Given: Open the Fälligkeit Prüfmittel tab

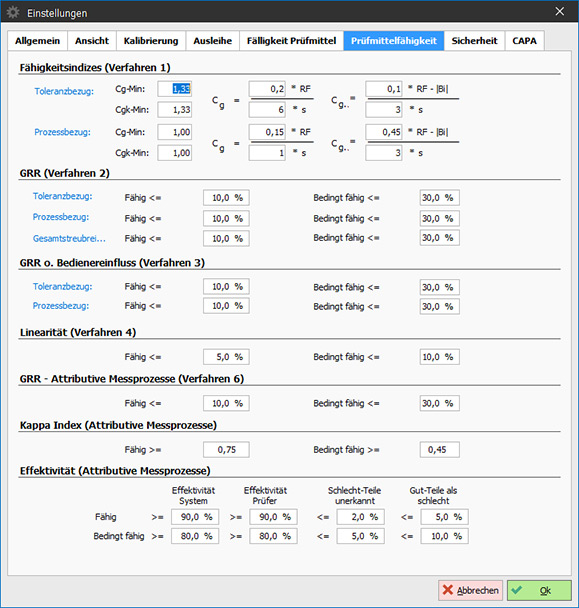Looking at the screenshot, I should tap(291, 41).
